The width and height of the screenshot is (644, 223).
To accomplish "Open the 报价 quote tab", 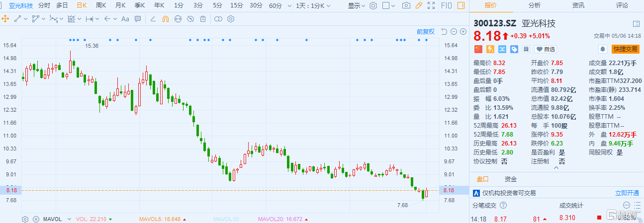I will tap(491, 5).
